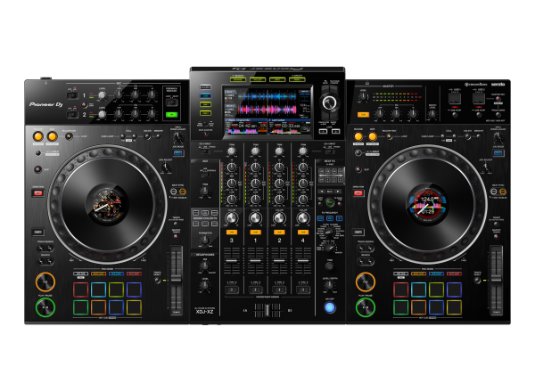Click the Beat FX Level/Depth knob
535x392 pixels.
(x=329, y=285)
